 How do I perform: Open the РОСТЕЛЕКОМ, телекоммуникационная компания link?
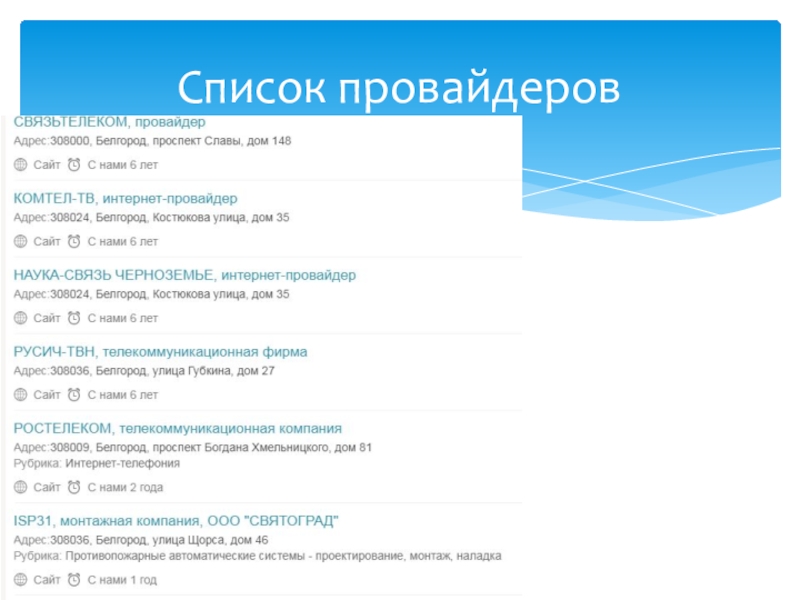click(178, 429)
